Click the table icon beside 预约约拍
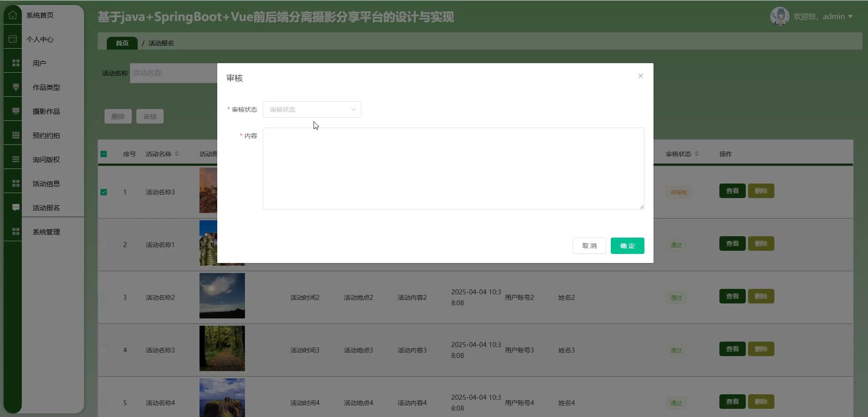The height and width of the screenshot is (417, 868). 16,135
